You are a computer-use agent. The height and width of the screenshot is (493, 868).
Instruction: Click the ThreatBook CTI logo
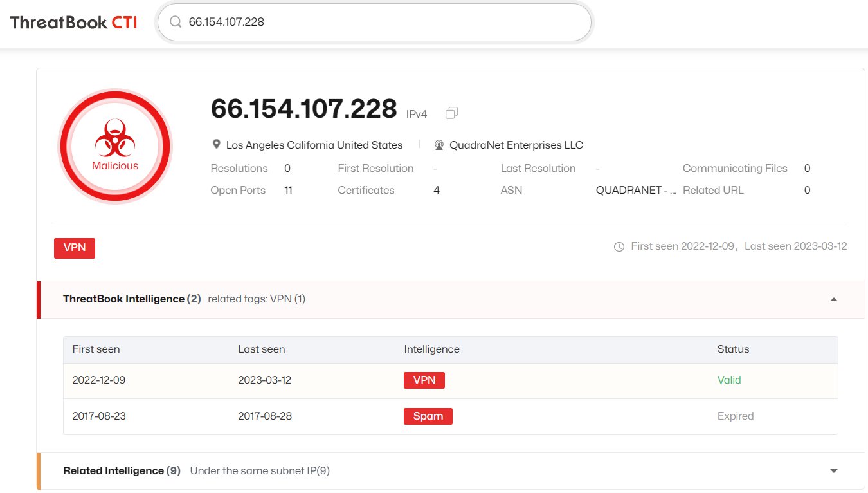click(73, 21)
